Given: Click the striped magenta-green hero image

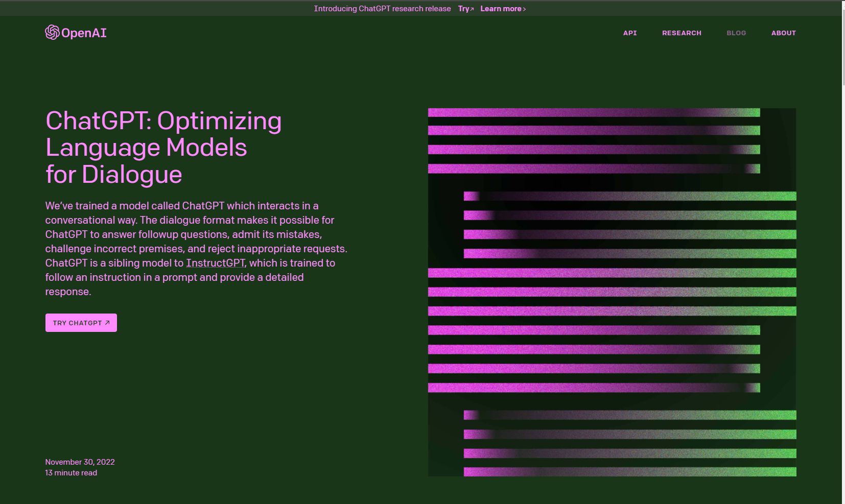Looking at the screenshot, I should pos(612,292).
